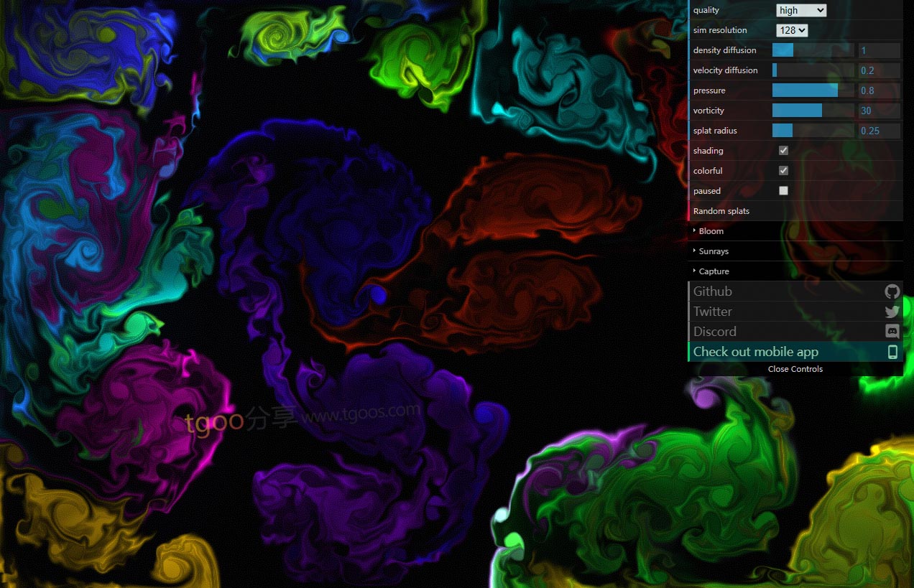The image size is (914, 588).
Task: Open the Check out mobile app link
Action: click(x=756, y=352)
